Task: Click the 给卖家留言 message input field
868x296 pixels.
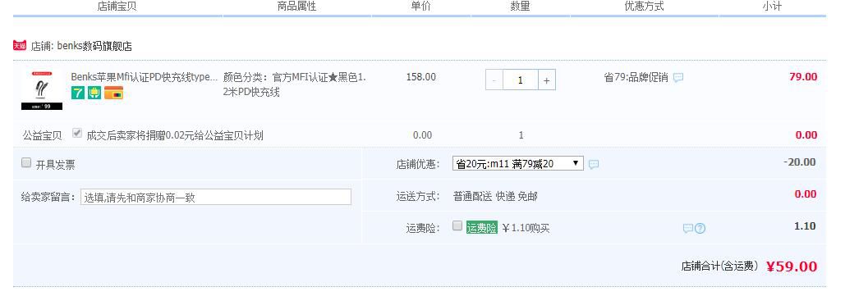Action: (x=216, y=197)
